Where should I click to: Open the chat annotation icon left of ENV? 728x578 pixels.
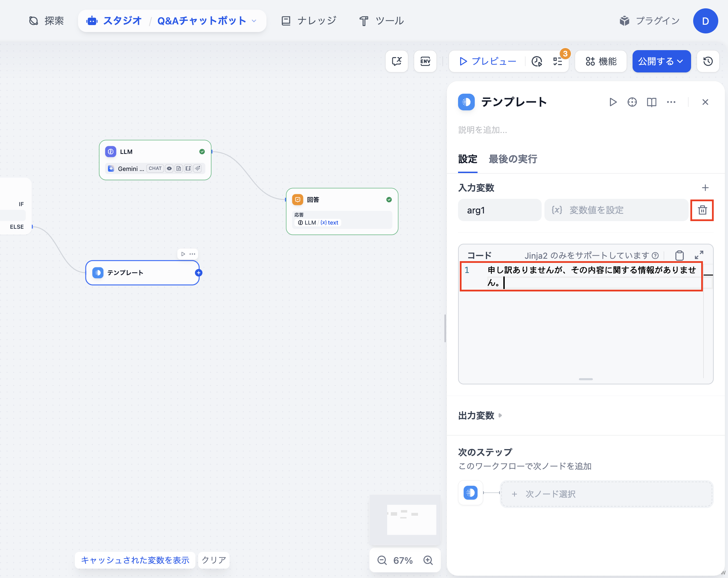pos(397,61)
